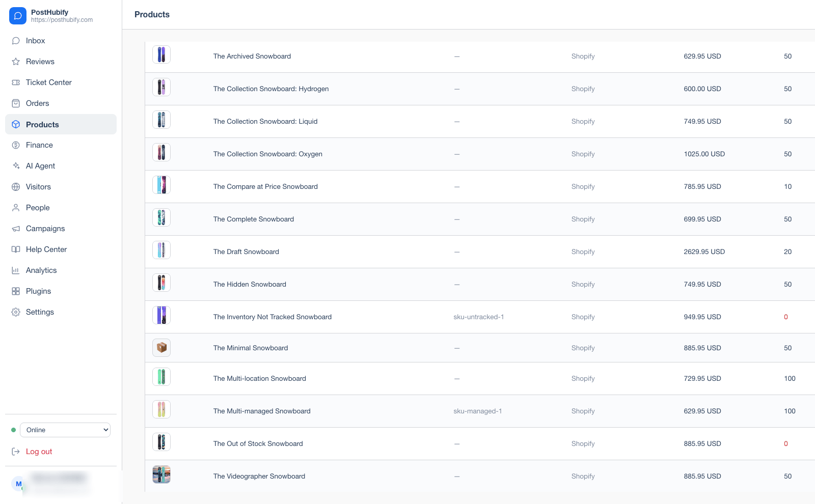This screenshot has width=815, height=504.
Task: Open the Plugins section
Action: click(61, 291)
